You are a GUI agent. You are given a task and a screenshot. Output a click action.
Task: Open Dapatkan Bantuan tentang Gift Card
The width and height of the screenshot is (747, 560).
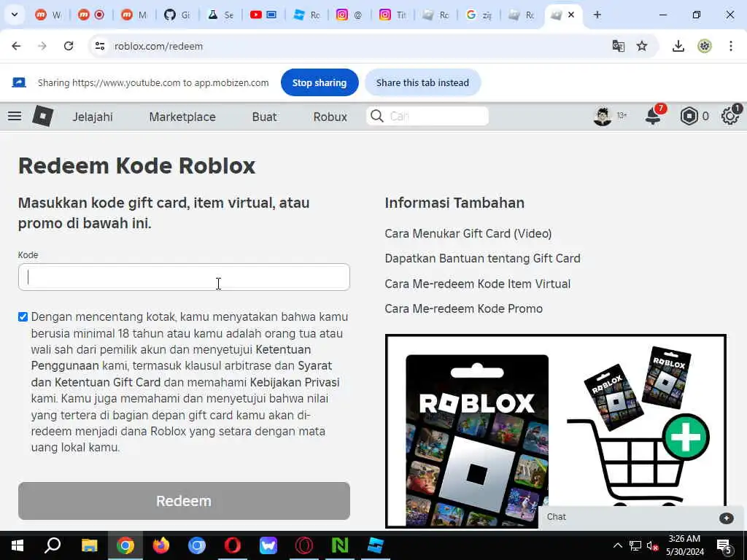pyautogui.click(x=482, y=259)
